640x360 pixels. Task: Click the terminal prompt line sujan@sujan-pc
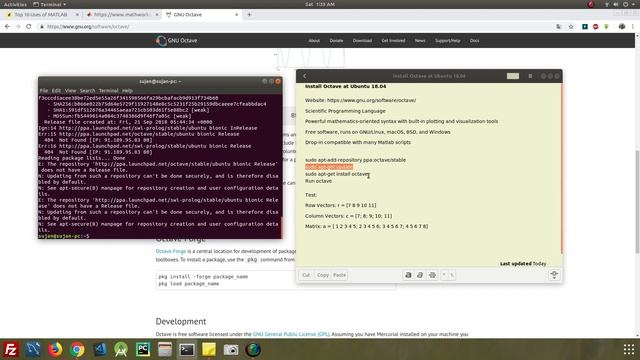(64, 236)
